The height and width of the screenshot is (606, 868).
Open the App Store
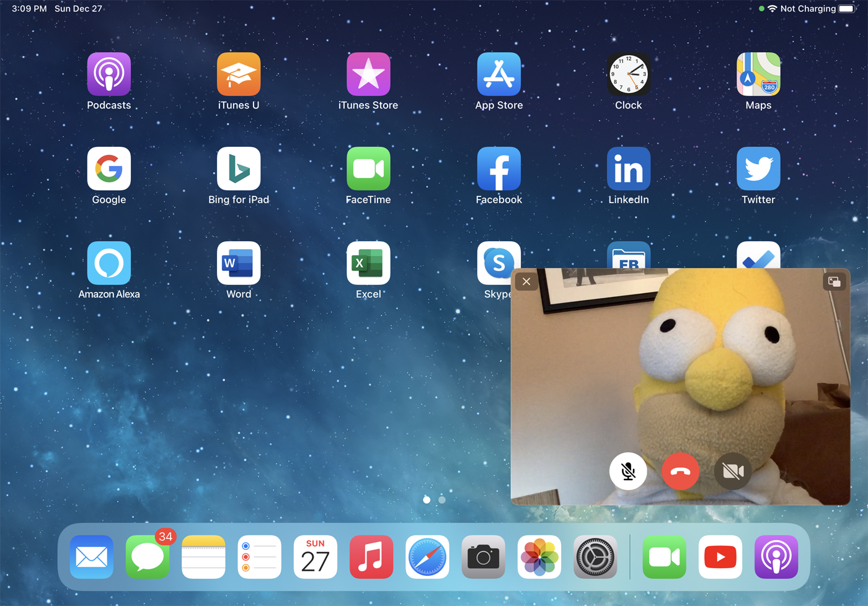click(x=499, y=74)
